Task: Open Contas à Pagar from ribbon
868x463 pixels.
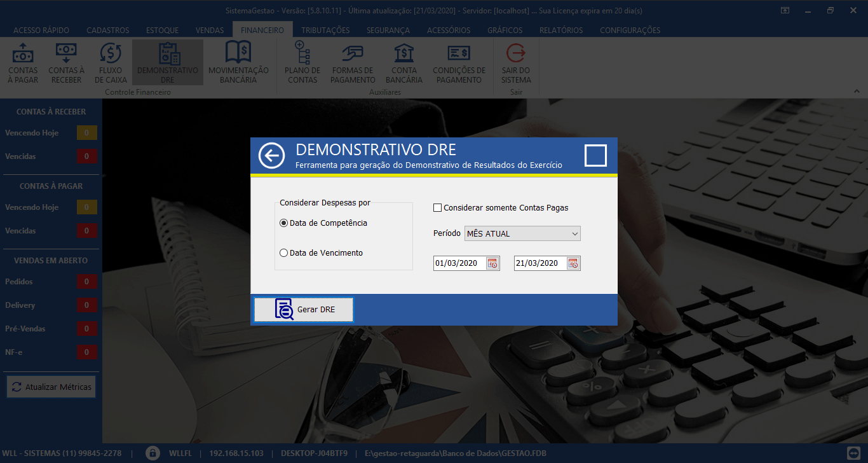Action: click(x=23, y=63)
